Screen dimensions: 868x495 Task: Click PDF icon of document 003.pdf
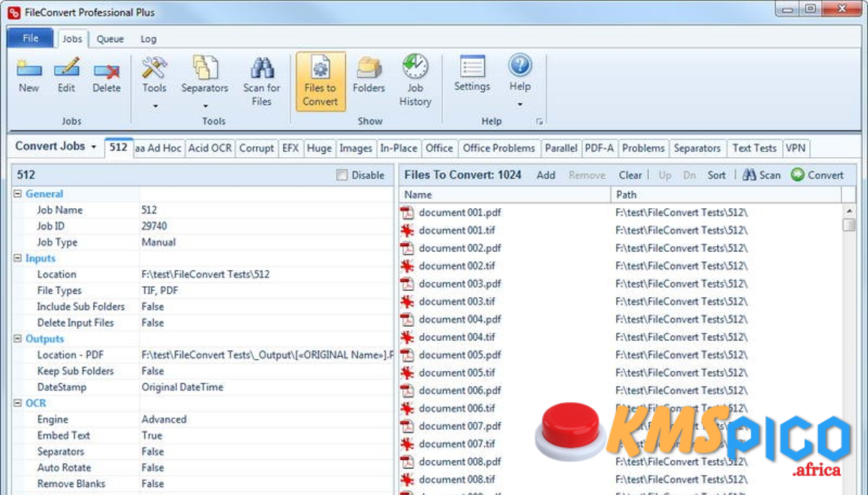coord(407,283)
